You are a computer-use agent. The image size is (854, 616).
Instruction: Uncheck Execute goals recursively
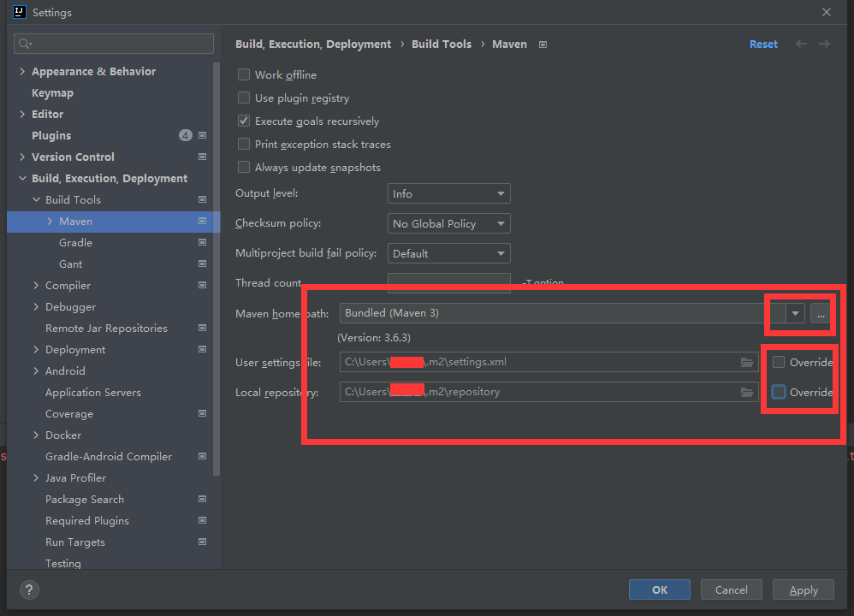click(244, 121)
